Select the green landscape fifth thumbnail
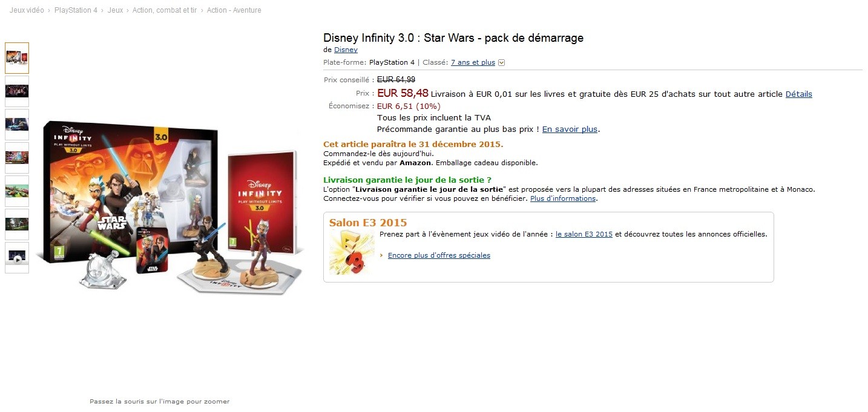 point(17,191)
